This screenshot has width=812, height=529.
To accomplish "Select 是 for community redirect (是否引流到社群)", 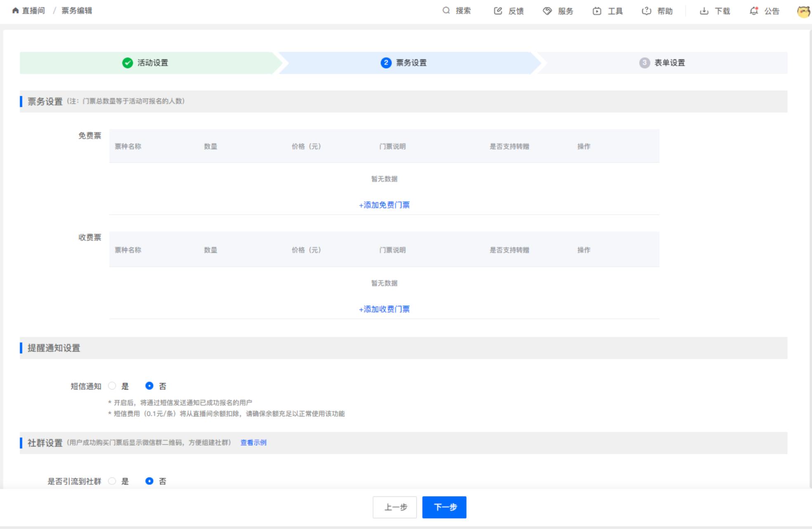I will [112, 481].
